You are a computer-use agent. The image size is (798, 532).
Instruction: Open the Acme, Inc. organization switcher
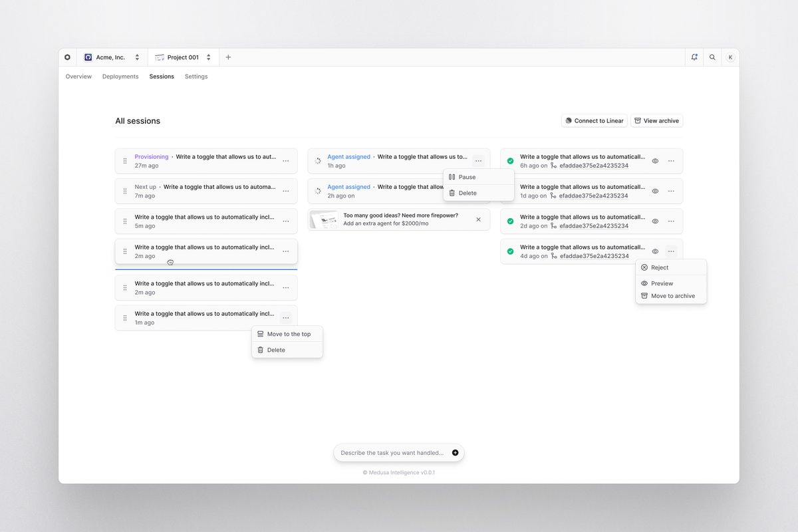click(x=112, y=57)
